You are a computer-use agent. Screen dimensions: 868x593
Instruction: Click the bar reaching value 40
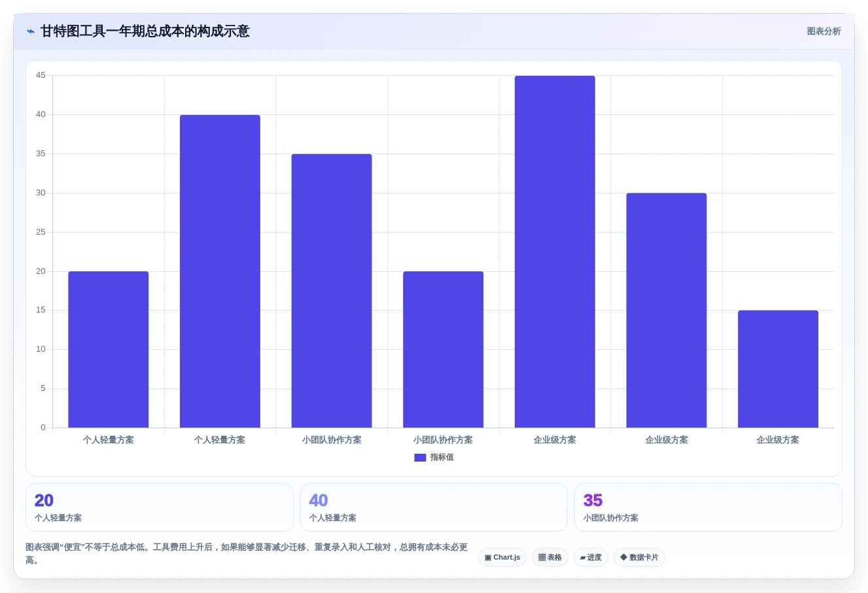[x=220, y=271]
